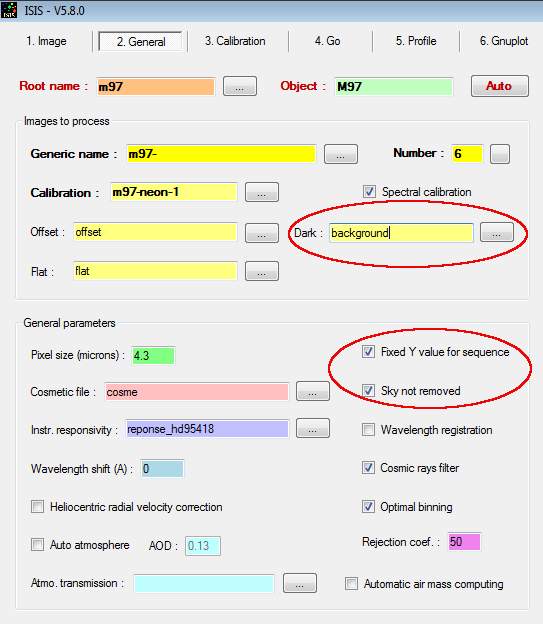Click the small button next to Number
The height and width of the screenshot is (624, 543).
(500, 154)
